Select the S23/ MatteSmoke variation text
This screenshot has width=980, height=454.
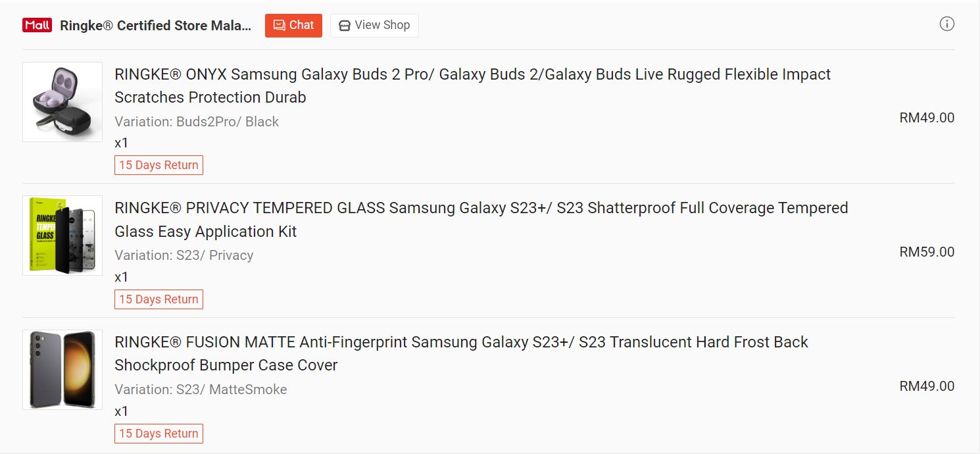click(x=201, y=390)
